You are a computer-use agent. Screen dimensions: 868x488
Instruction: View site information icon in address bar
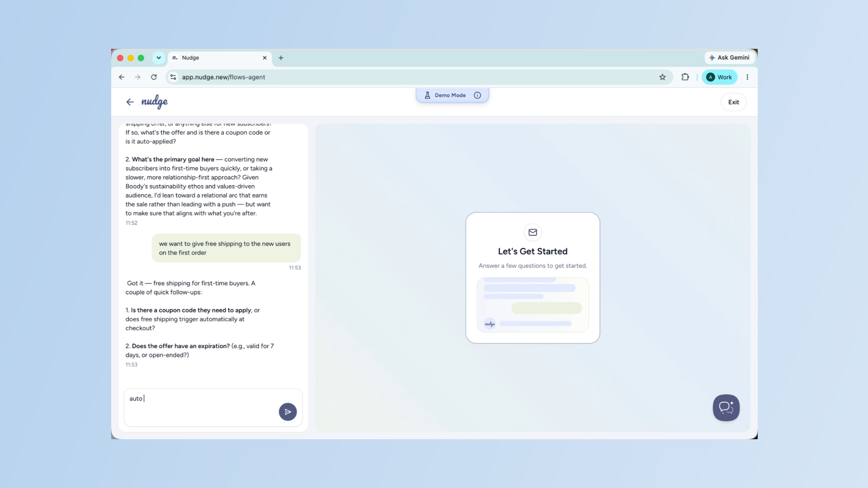tap(173, 77)
